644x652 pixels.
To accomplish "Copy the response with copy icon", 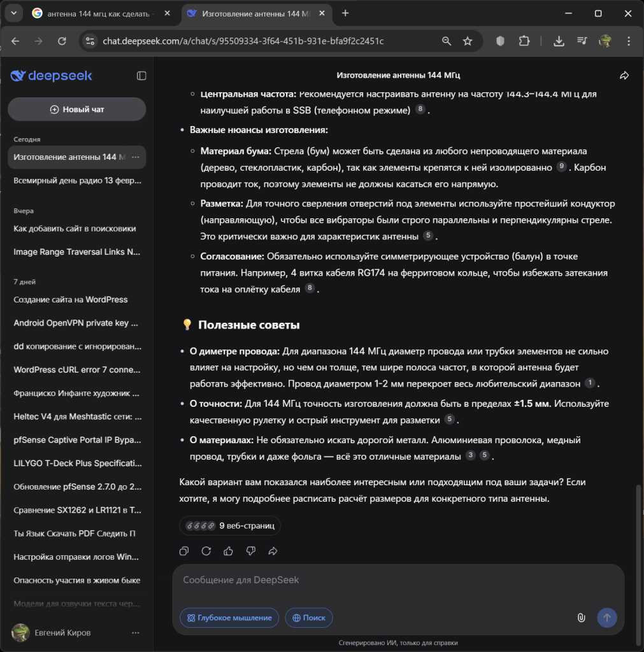I will pyautogui.click(x=184, y=551).
